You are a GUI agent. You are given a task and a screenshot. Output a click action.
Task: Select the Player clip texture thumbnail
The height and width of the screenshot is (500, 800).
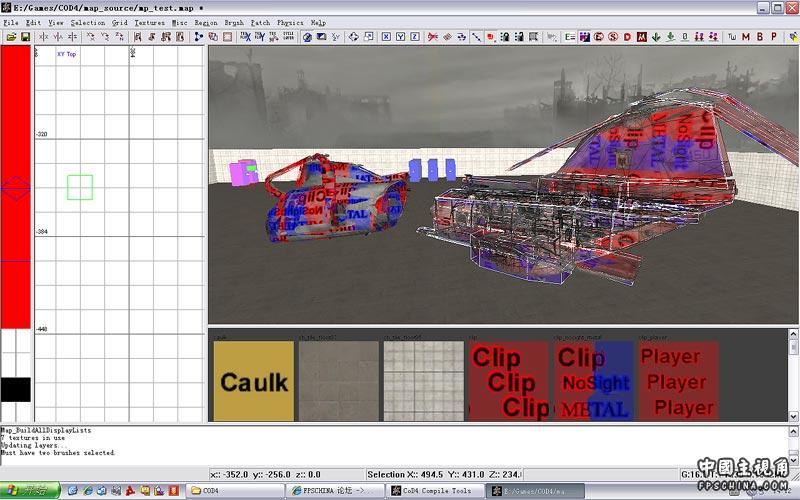679,381
